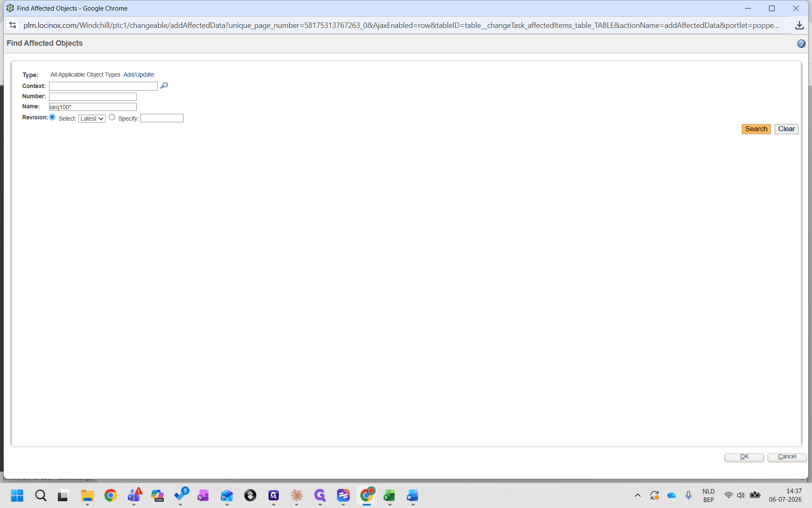Click the Number input field
This screenshot has height=508, width=812.
point(93,97)
